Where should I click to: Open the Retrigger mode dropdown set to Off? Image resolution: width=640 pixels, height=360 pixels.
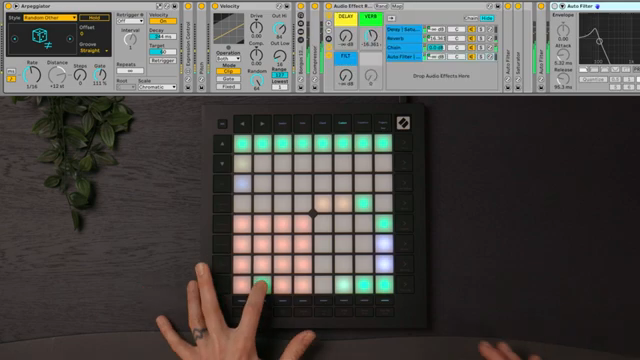pyautogui.click(x=130, y=21)
